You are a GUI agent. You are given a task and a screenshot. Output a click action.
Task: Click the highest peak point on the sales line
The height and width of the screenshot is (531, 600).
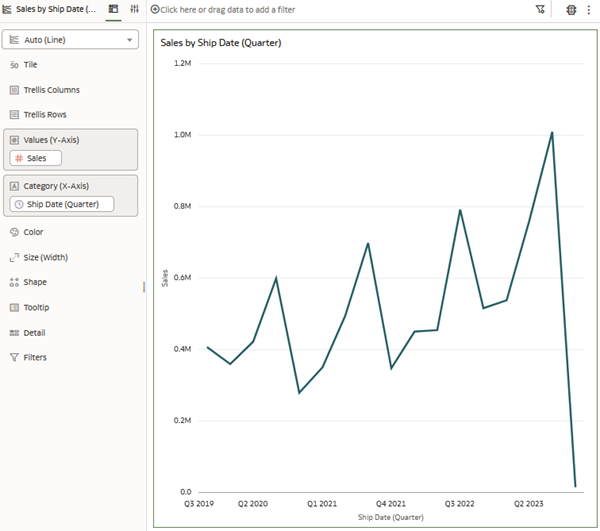(552, 133)
